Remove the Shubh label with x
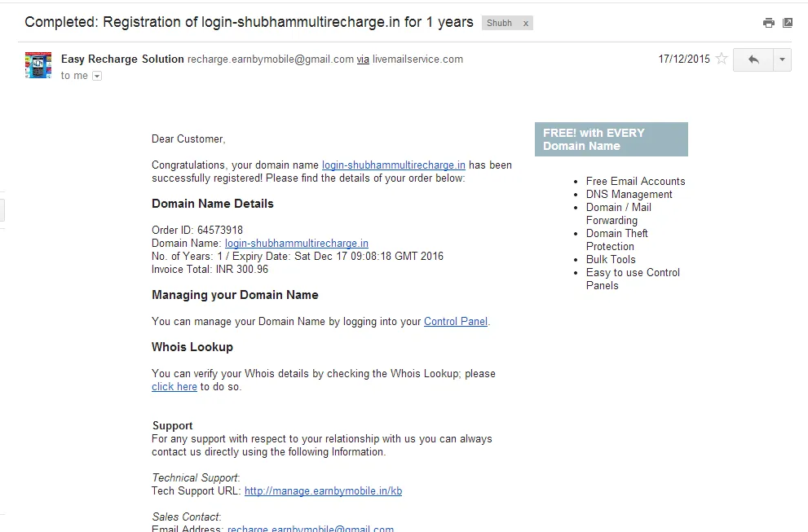The height and width of the screenshot is (532, 808). pos(526,23)
